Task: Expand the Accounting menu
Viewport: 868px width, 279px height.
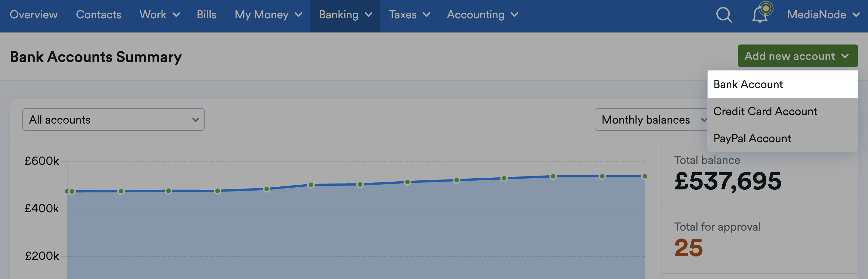Action: pyautogui.click(x=482, y=15)
